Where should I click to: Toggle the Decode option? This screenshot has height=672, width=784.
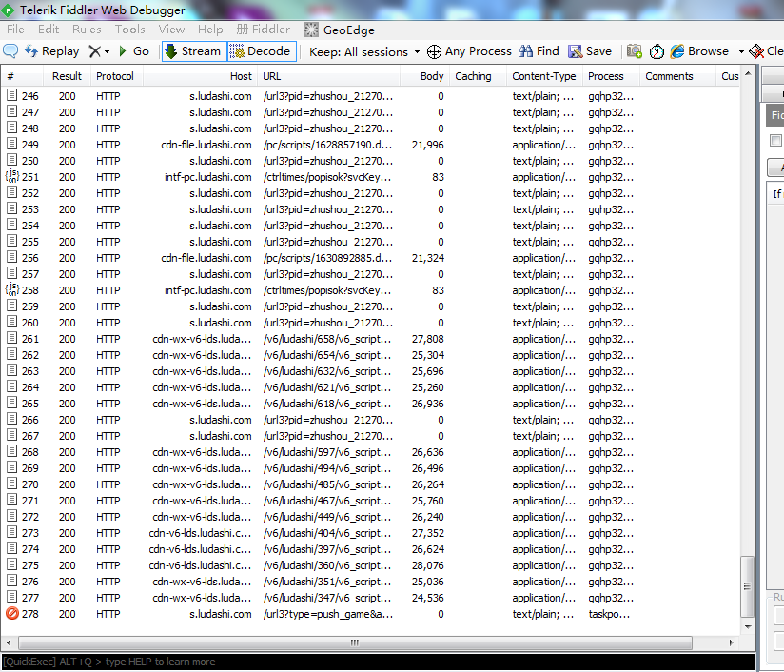click(x=260, y=51)
